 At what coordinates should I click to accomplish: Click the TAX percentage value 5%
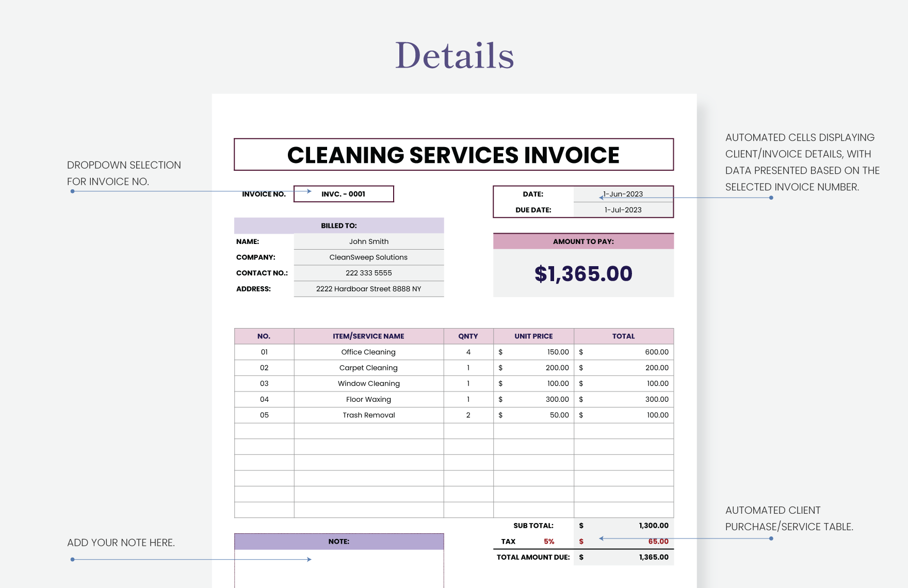click(549, 541)
